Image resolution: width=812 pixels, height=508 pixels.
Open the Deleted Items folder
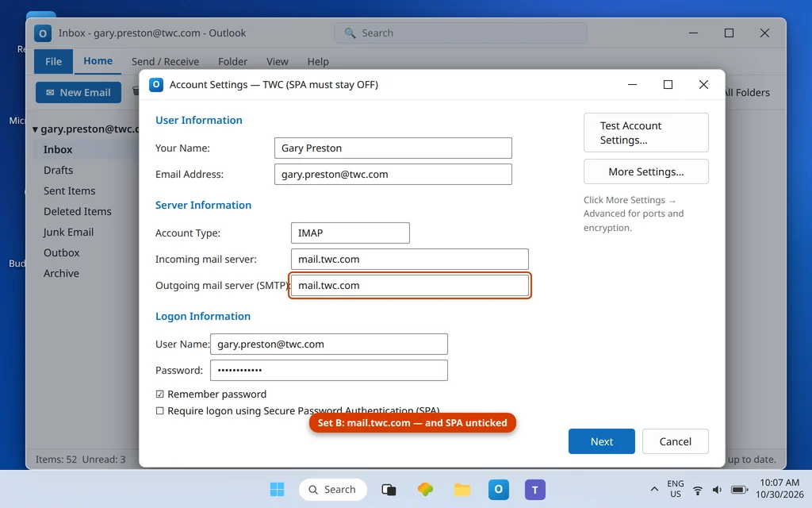[77, 212]
